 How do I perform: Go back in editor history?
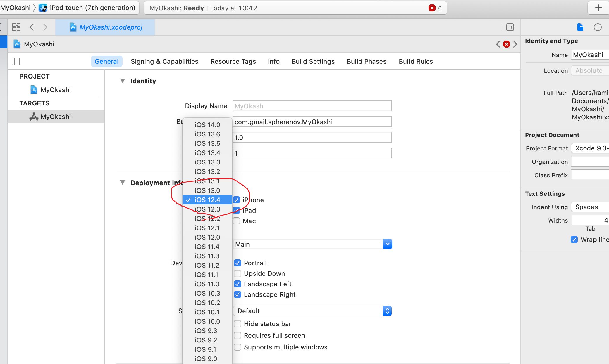coord(32,27)
